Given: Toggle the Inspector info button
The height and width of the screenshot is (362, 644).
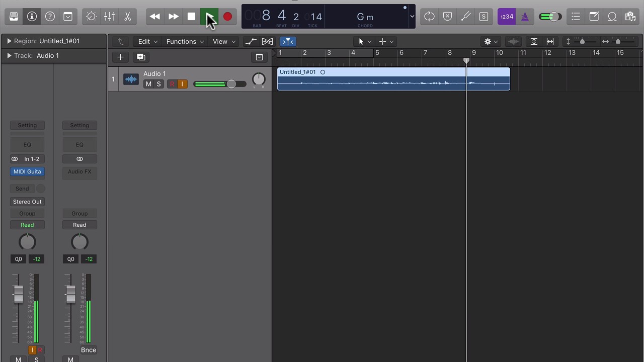Looking at the screenshot, I should (x=32, y=17).
